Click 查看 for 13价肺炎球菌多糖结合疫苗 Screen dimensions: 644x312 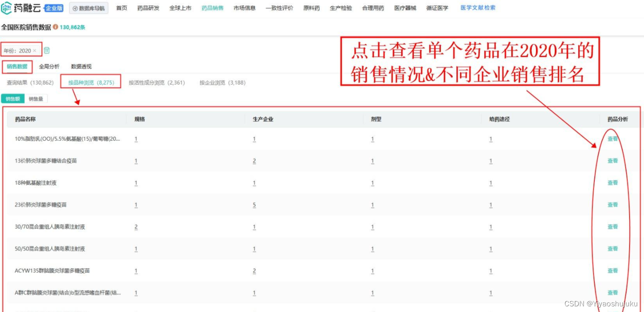coord(613,161)
